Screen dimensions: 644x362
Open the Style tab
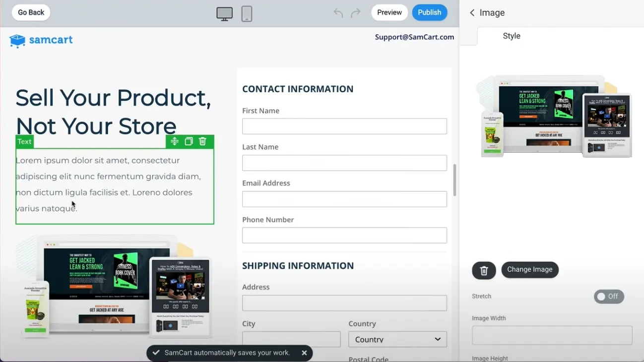tap(512, 36)
